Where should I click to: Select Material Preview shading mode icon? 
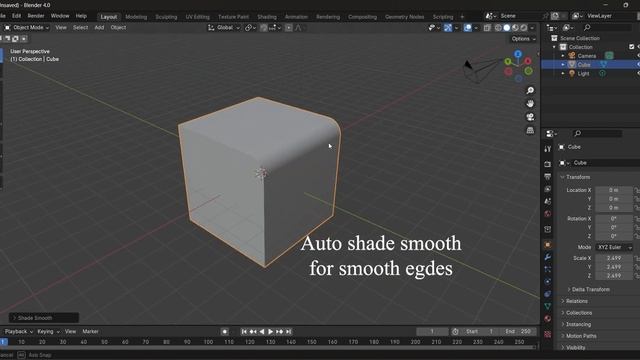click(x=515, y=28)
